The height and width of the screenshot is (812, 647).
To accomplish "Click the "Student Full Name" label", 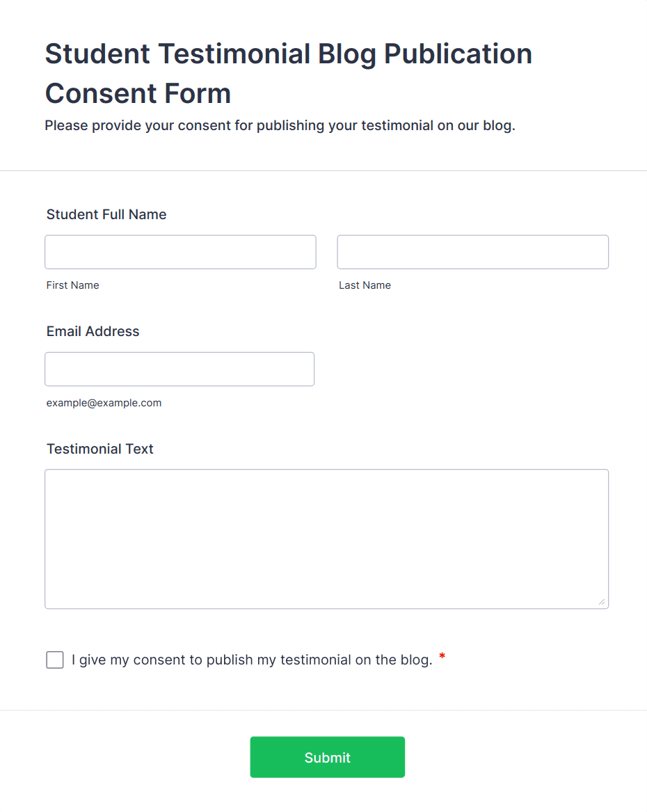I will click(x=106, y=214).
